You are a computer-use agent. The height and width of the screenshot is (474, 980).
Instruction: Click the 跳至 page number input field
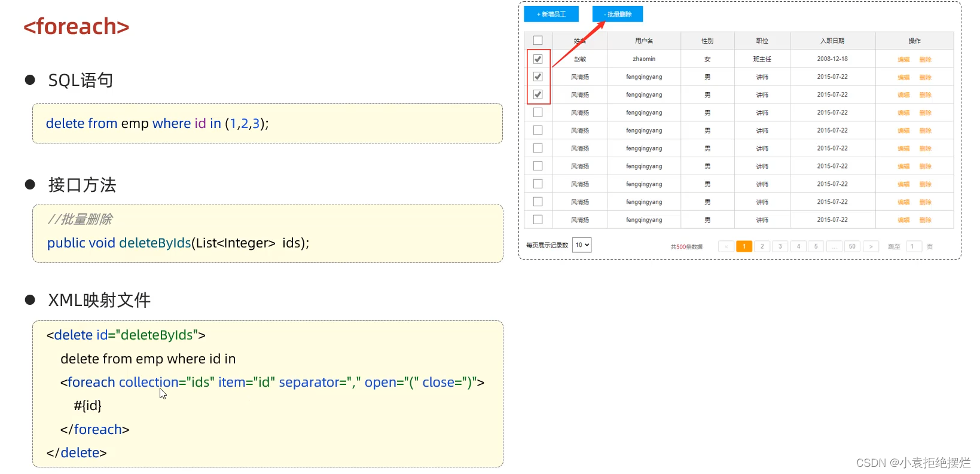click(914, 246)
